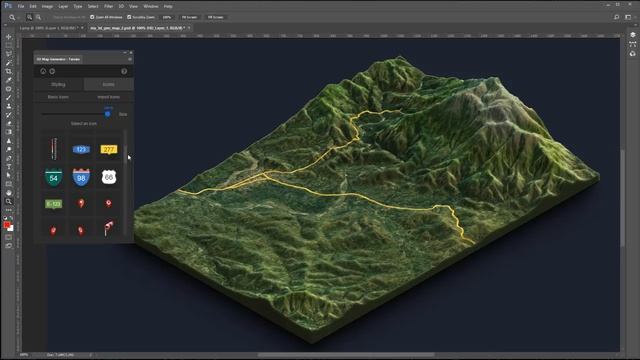Click the Fit Screen button
The height and width of the screenshot is (360, 640).
(189, 17)
